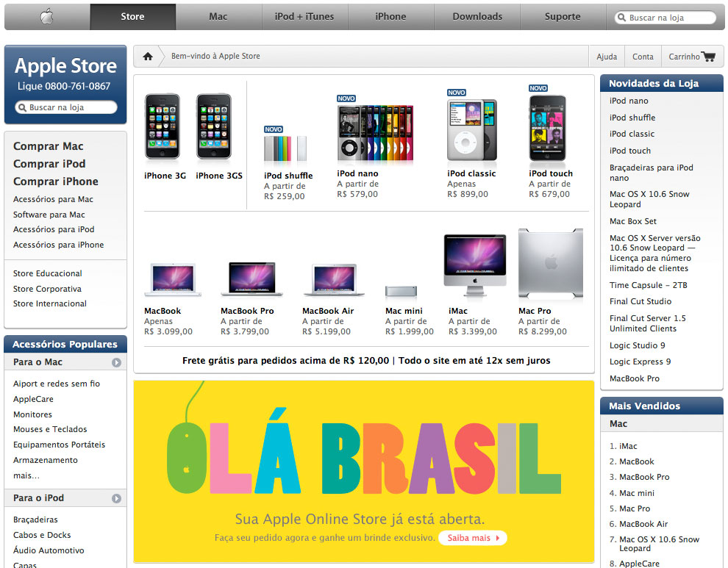This screenshot has height=568, width=728.
Task: Click the iPod shuffle product image
Action: [x=285, y=148]
